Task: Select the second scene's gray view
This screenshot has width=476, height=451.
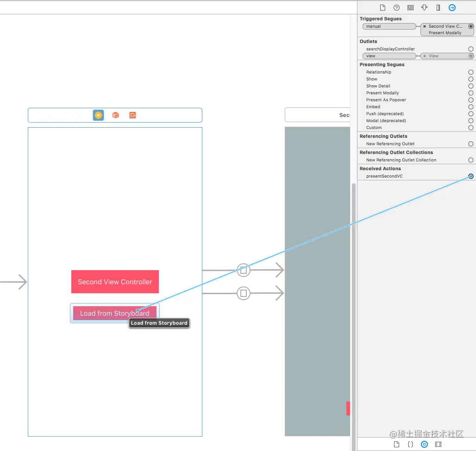Action: [317, 281]
